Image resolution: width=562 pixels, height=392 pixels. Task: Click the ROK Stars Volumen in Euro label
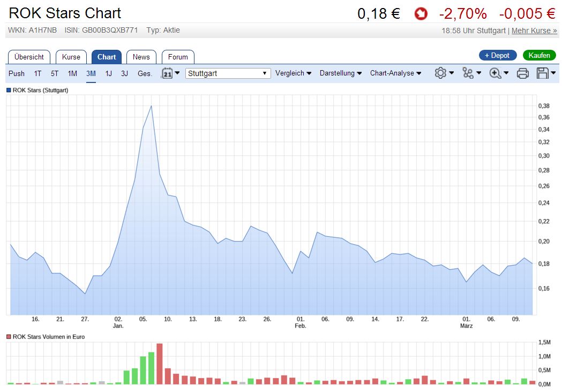(49, 337)
